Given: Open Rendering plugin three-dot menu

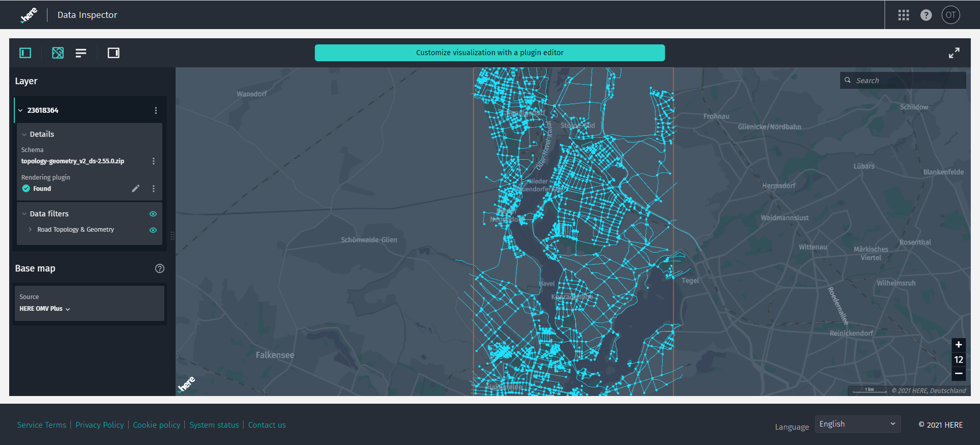Looking at the screenshot, I should pos(153,188).
